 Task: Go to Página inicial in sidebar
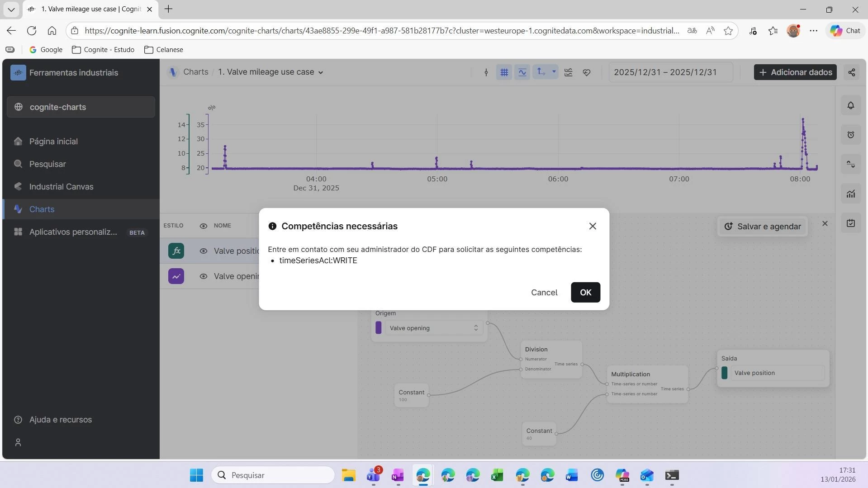click(81, 142)
